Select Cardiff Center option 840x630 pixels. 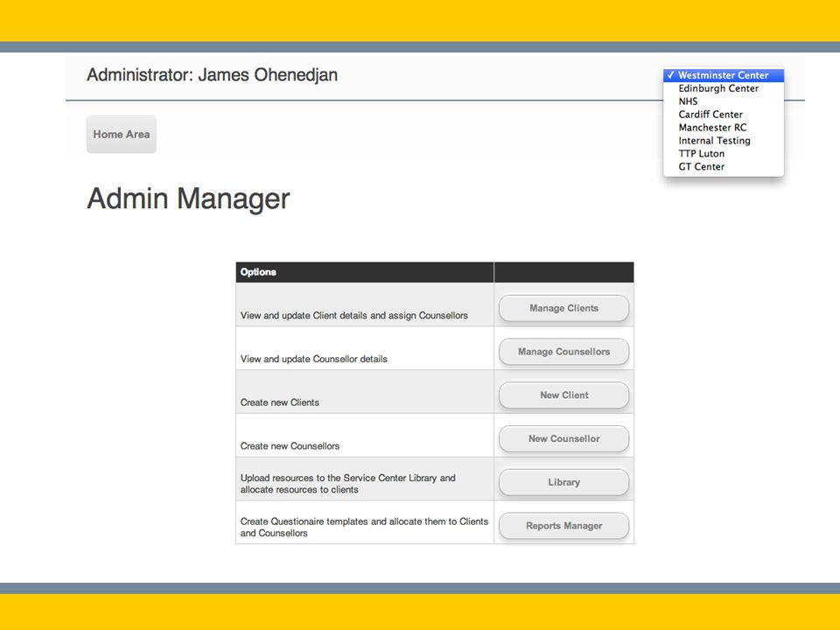click(x=724, y=114)
